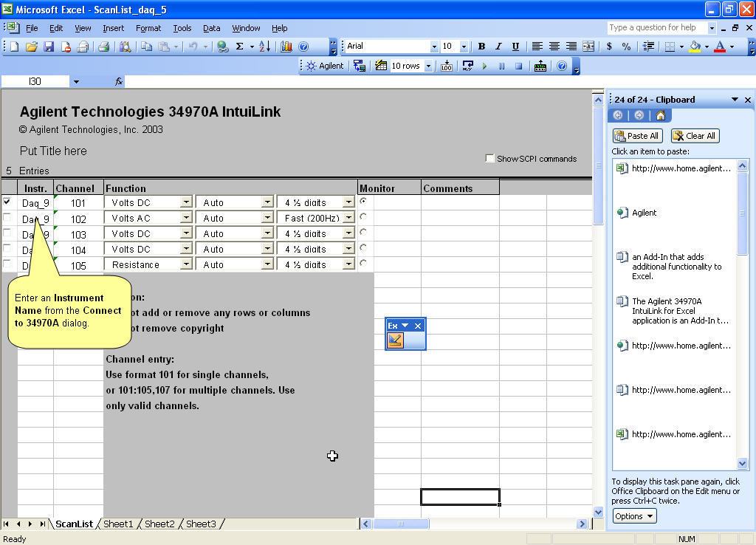Image resolution: width=756 pixels, height=545 pixels.
Task: Open Agilent toolbar help icon
Action: coord(562,66)
